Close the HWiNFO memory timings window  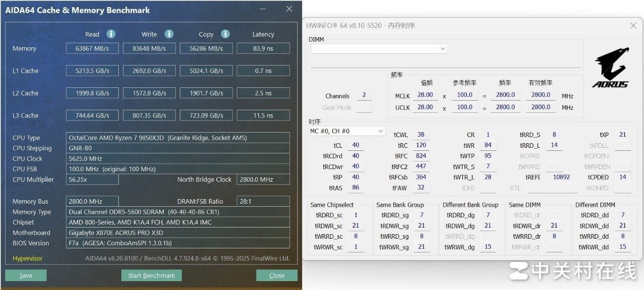[x=633, y=25]
